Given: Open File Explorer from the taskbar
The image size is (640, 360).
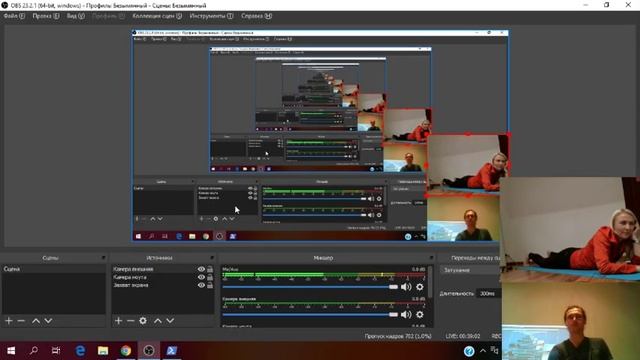Looking at the screenshot, I should pos(103,351).
